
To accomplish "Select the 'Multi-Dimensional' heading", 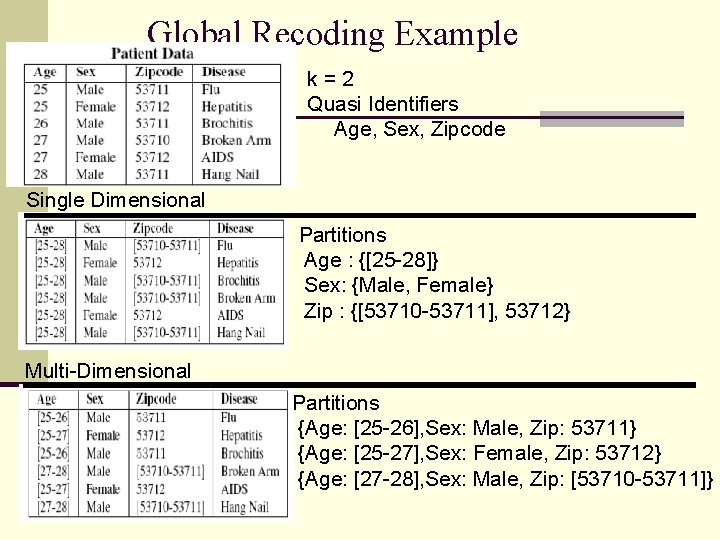I will click(x=107, y=371).
